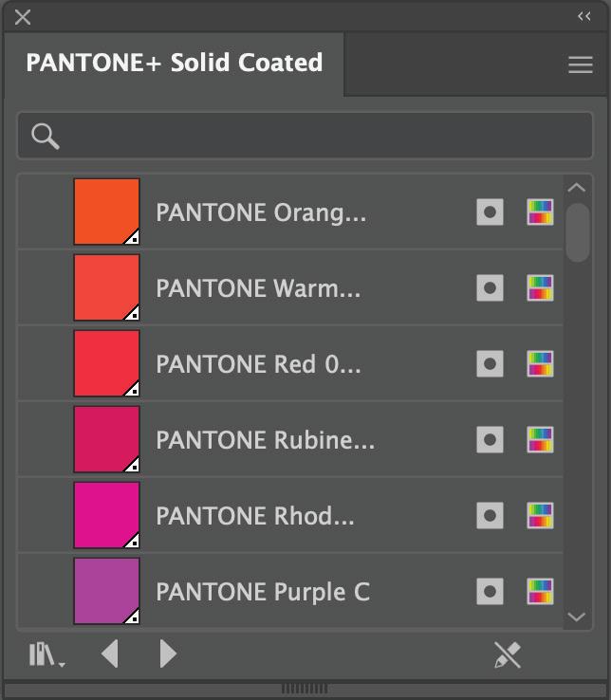
Task: Click the search magnifier icon
Action: click(45, 137)
